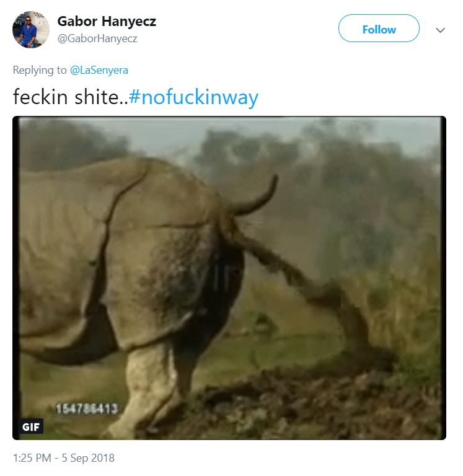The width and height of the screenshot is (463, 476).
Task: Click the blurry trees in the GIF background
Action: (347, 186)
